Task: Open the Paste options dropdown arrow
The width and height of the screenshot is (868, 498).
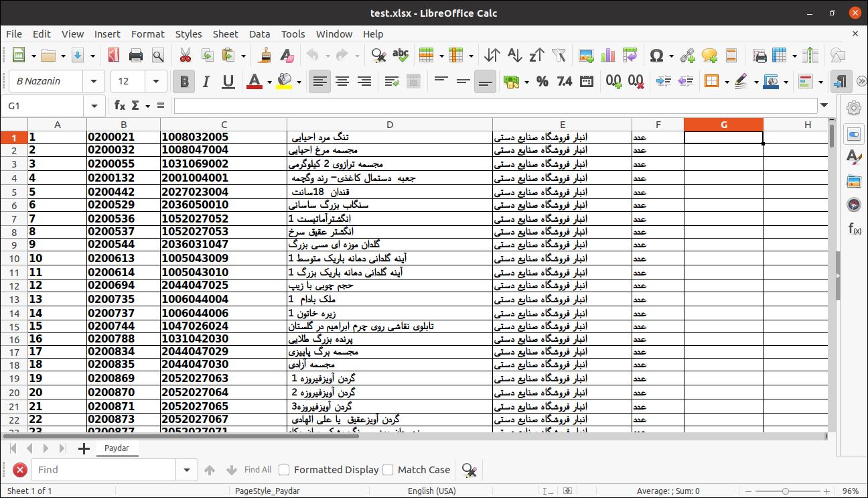Action: point(243,56)
